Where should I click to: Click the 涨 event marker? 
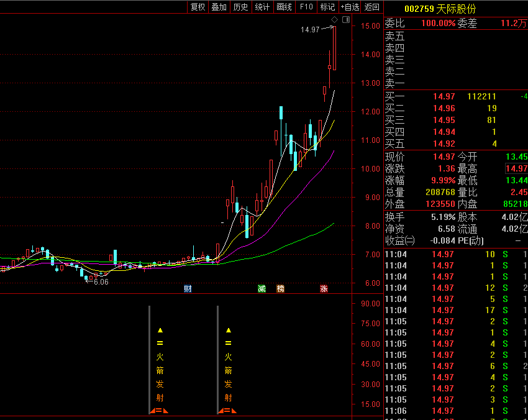click(x=324, y=289)
